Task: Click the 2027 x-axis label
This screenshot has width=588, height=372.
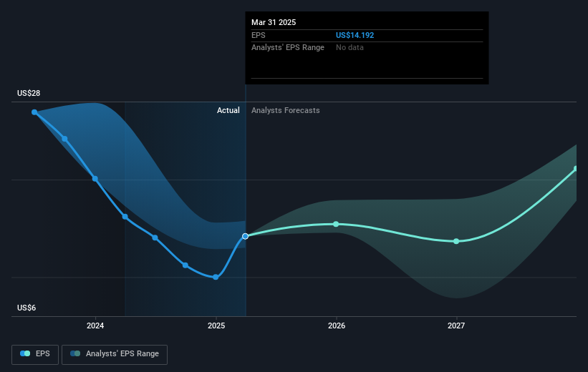Action: pos(456,325)
